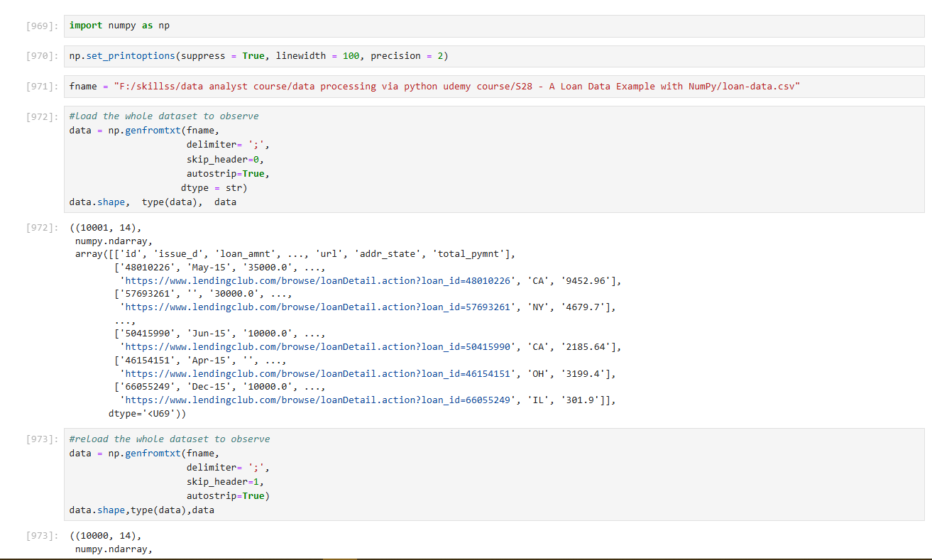Place cursor on 'skip_header=0,' line
The height and width of the screenshot is (560, 932).
[226, 159]
